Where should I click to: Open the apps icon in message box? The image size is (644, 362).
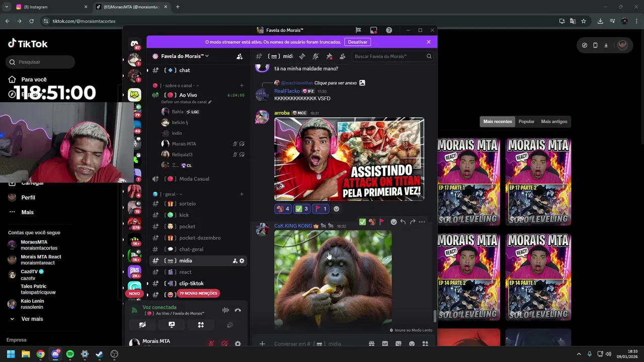click(x=425, y=344)
